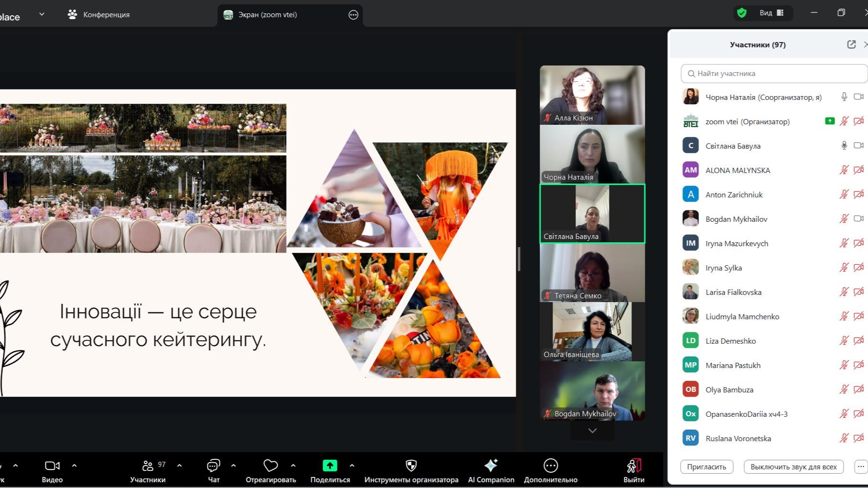Click the Leave meeting icon
The width and height of the screenshot is (868, 488).
(634, 466)
